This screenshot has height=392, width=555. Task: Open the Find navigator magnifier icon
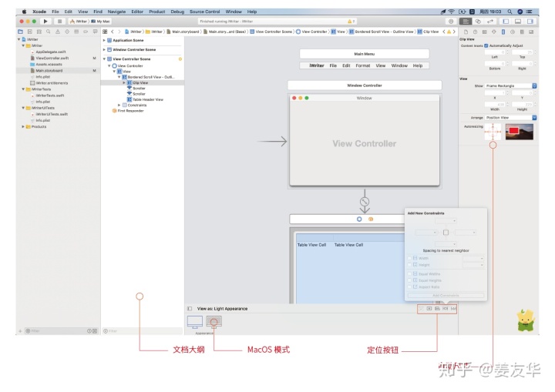[x=48, y=32]
